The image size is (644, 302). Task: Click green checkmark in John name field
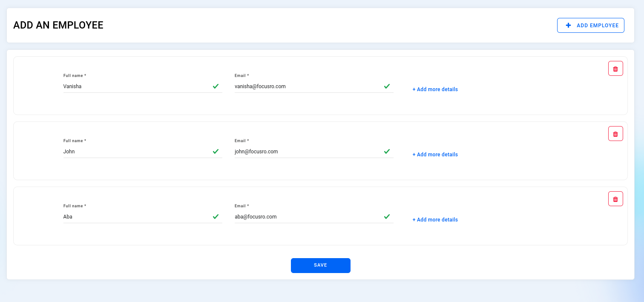coord(216,151)
